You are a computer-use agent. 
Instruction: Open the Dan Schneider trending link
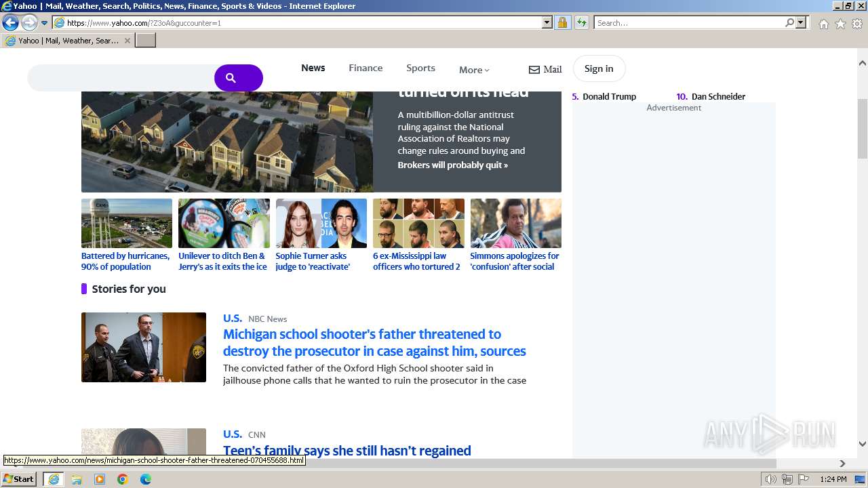pyautogui.click(x=718, y=96)
